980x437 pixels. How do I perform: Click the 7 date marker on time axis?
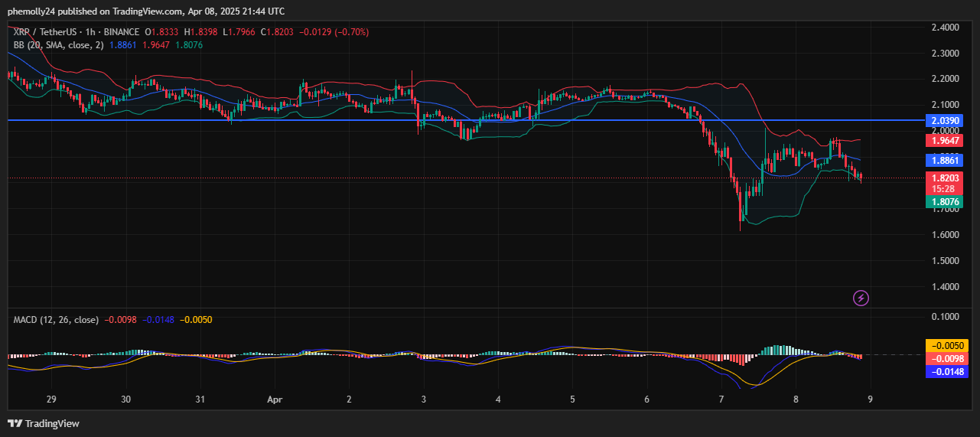pos(721,399)
